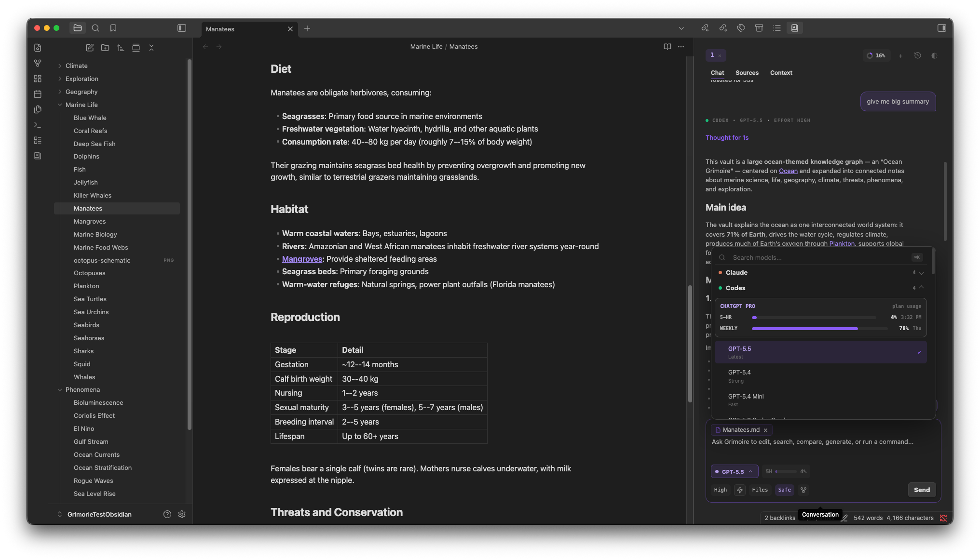
Task: Open a new tab with plus button
Action: point(307,28)
